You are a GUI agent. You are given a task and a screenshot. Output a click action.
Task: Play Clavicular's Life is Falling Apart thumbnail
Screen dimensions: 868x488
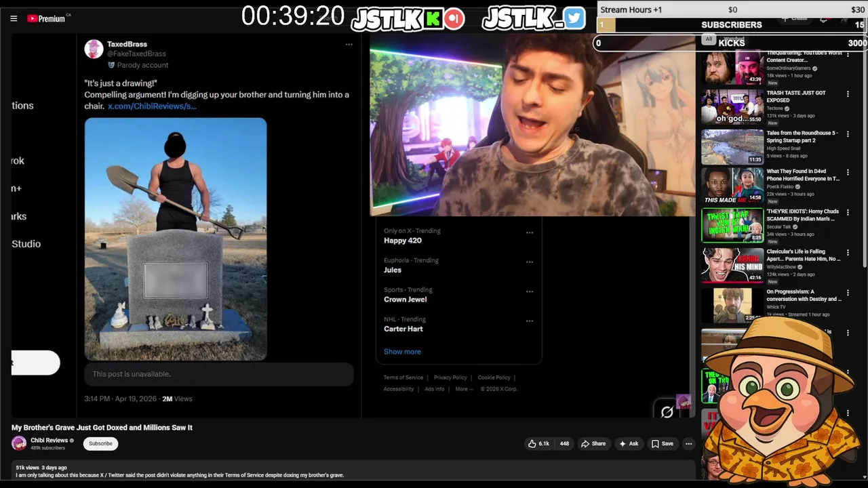[732, 266]
